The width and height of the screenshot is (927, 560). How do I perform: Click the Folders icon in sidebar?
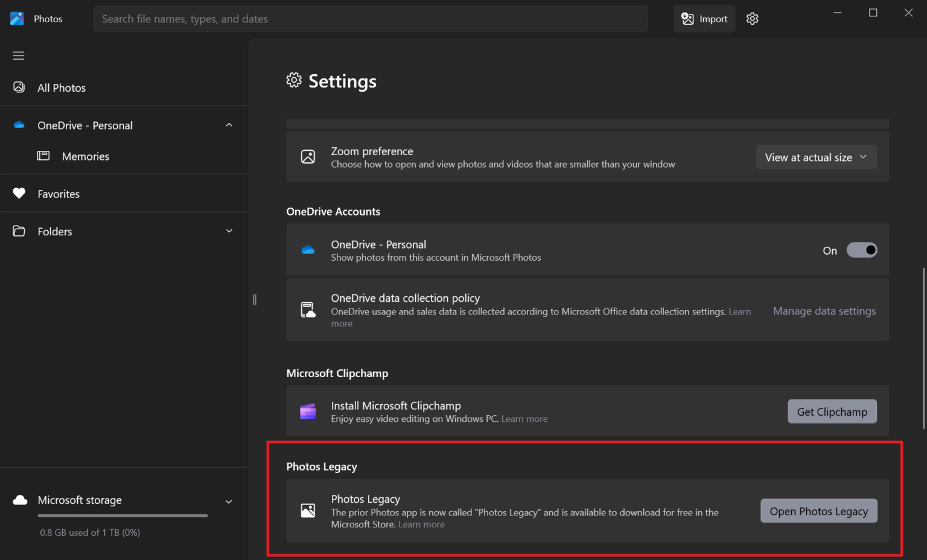point(19,231)
